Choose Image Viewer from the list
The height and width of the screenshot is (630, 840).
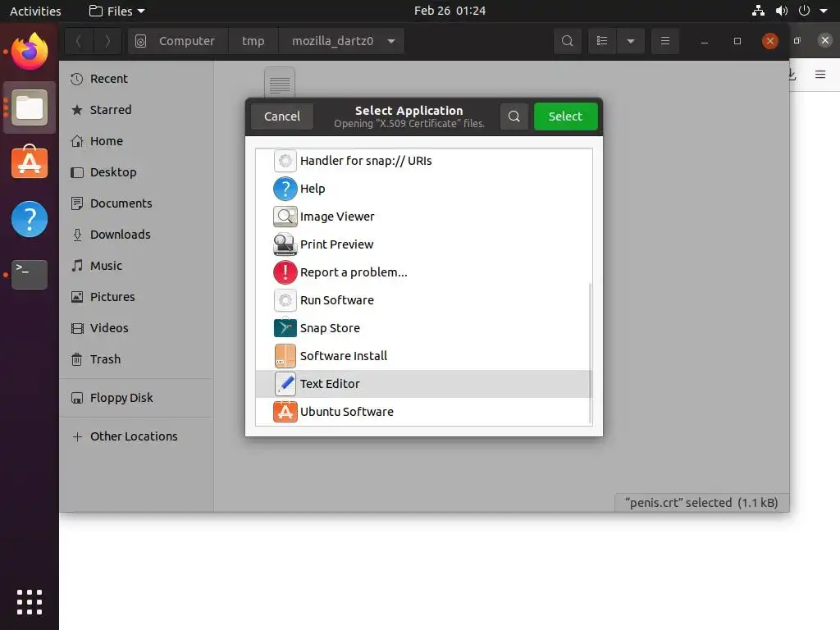[423, 217]
